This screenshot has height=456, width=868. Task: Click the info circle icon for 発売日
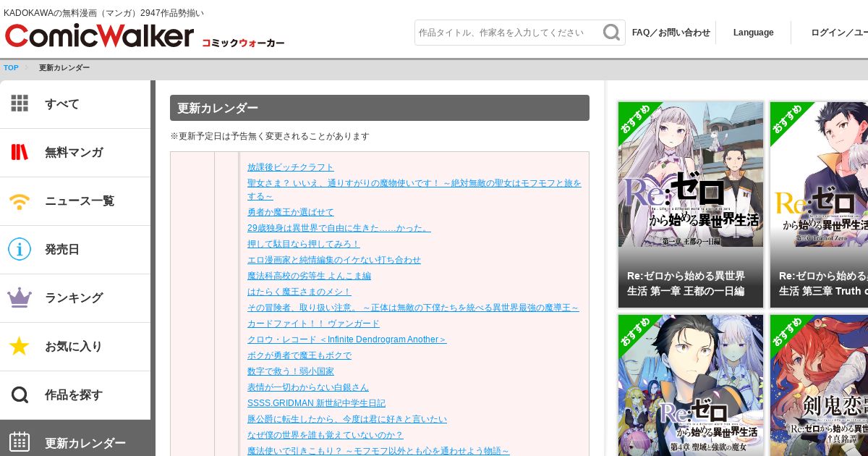click(20, 249)
